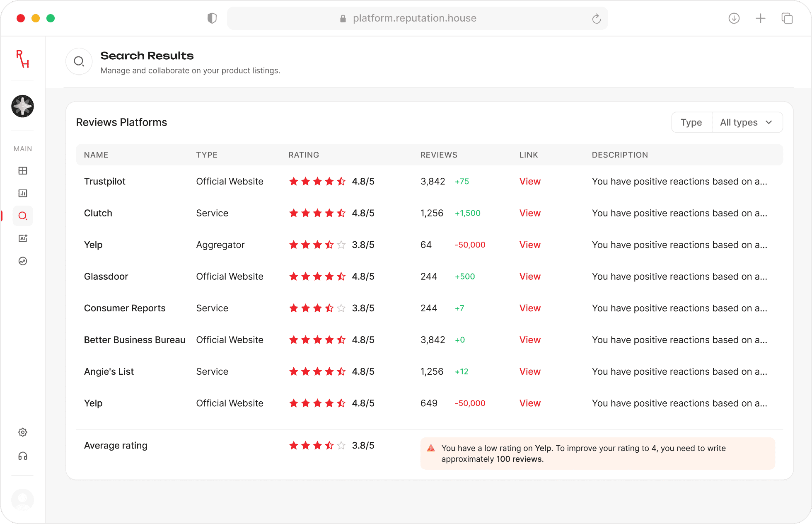Click the +7 change for Consumer Reports
This screenshot has height=524, width=812.
click(459, 308)
